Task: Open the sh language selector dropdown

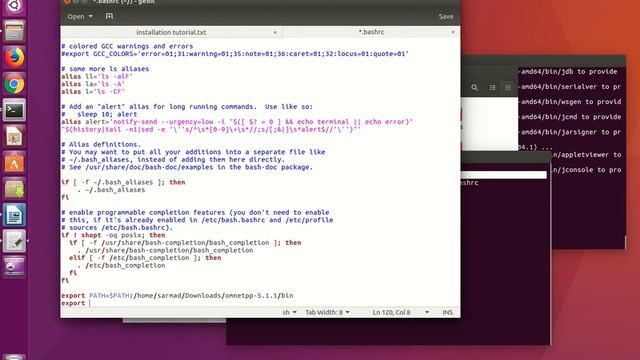Action: [x=289, y=312]
